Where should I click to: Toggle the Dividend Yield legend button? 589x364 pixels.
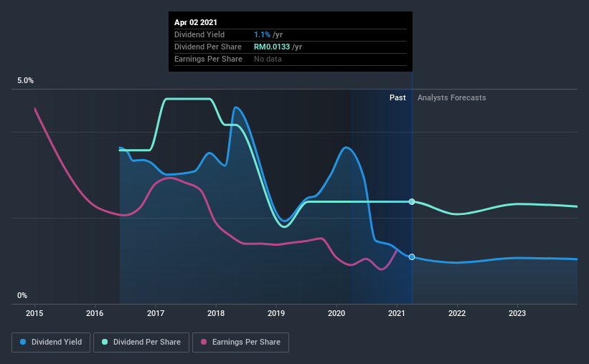51,343
